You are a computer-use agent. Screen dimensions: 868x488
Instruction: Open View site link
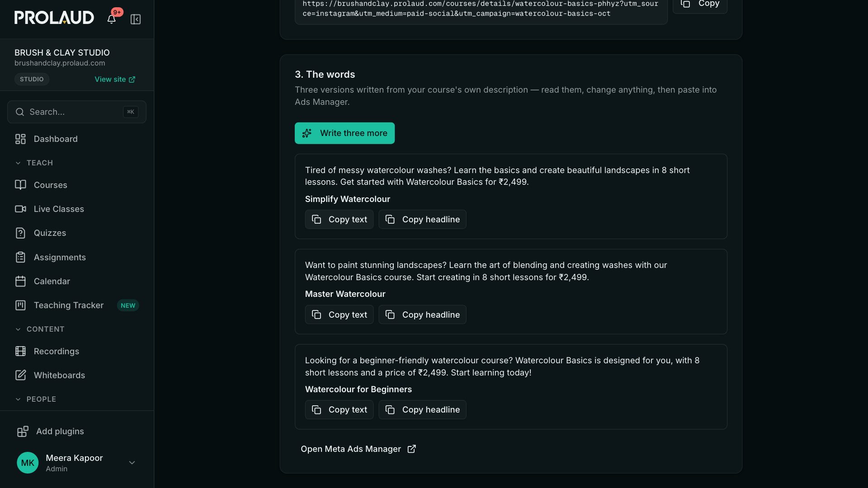[x=115, y=79]
